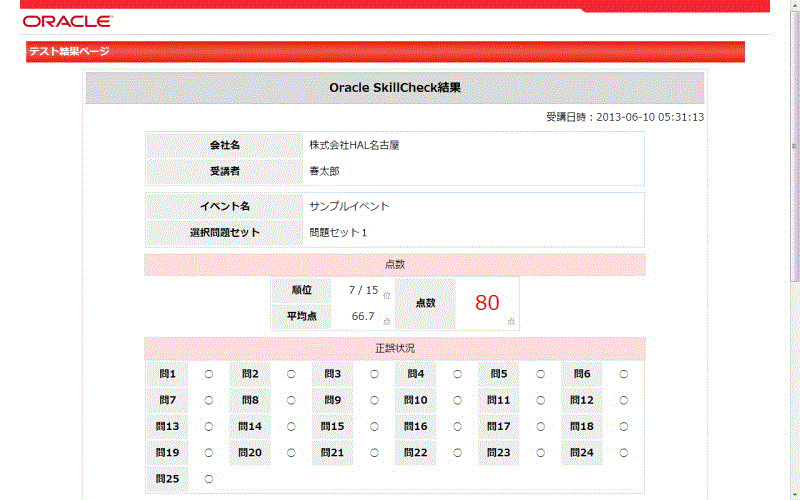
Task: Click the circle mark beside 問11
Action: click(541, 401)
